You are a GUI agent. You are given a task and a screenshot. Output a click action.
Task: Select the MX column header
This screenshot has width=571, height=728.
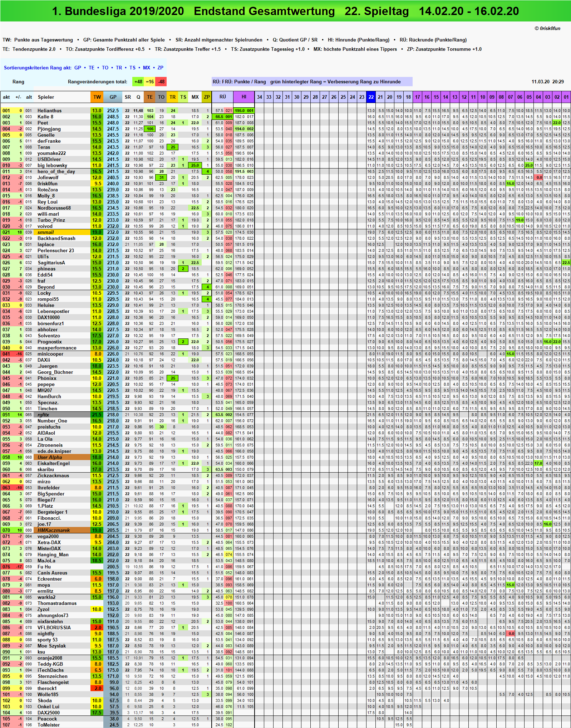click(x=195, y=97)
